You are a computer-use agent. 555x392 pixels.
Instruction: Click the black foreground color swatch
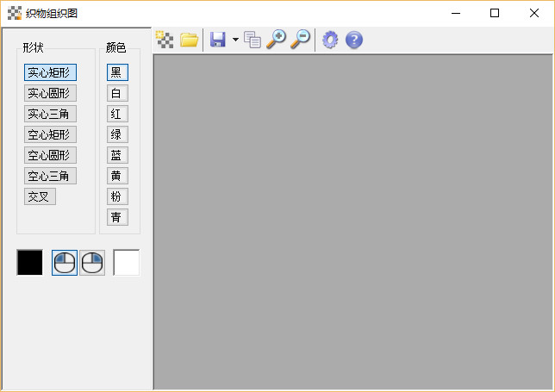click(30, 263)
